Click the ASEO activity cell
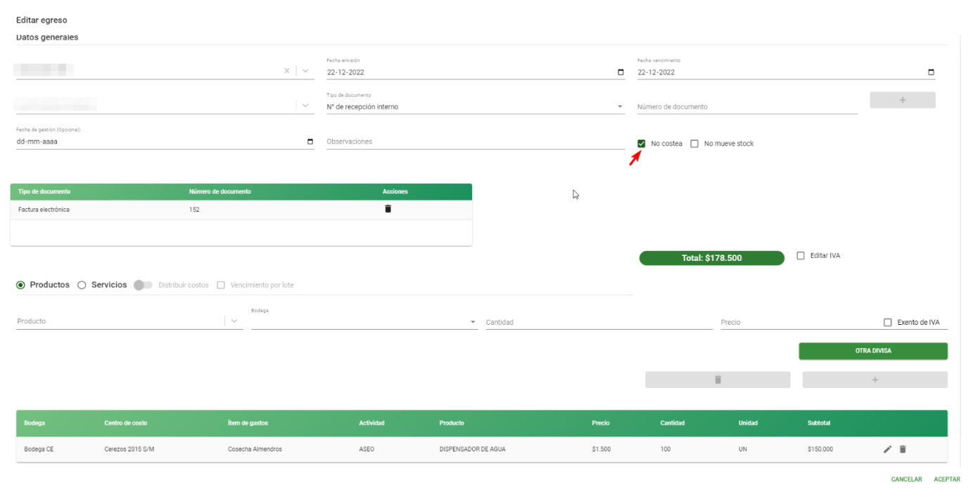The height and width of the screenshot is (502, 980). pyautogui.click(x=367, y=449)
